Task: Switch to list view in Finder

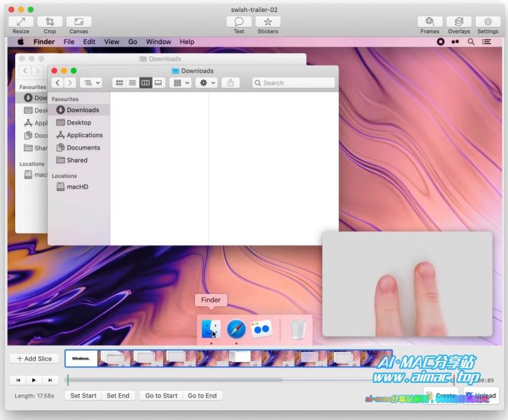Action: pos(132,83)
